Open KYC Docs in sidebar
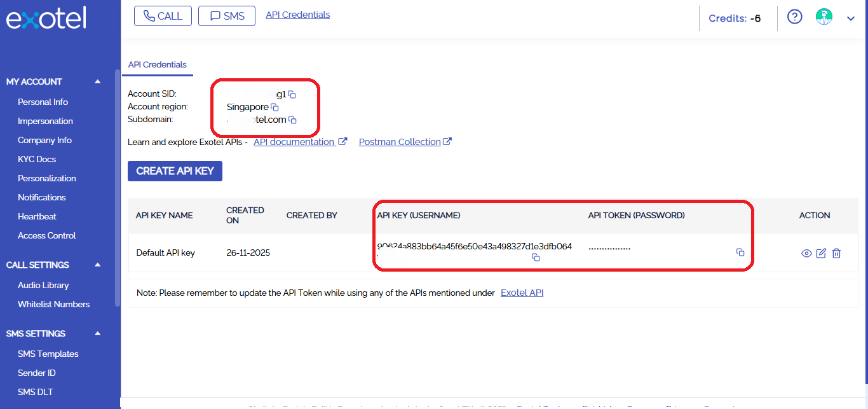Screen dimensions: 868x409 [x=37, y=159]
